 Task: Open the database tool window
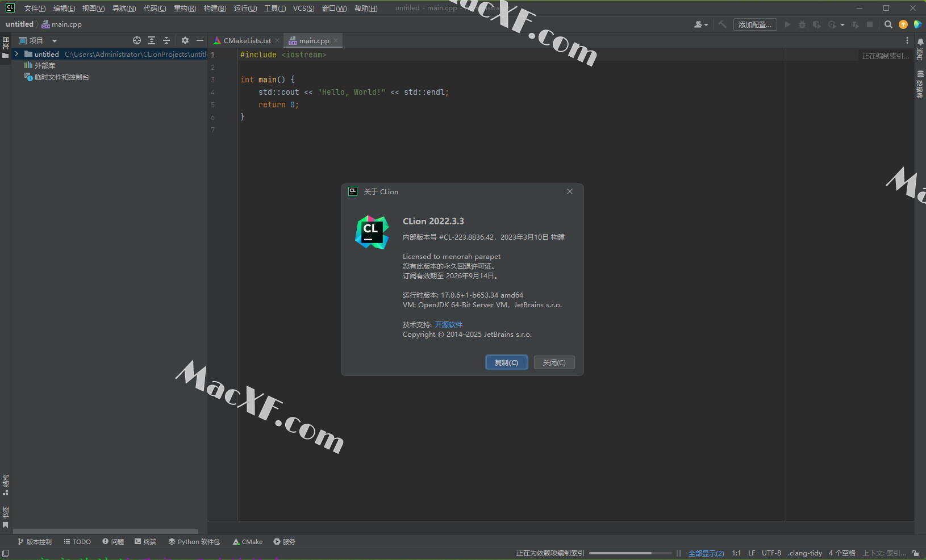(x=920, y=84)
